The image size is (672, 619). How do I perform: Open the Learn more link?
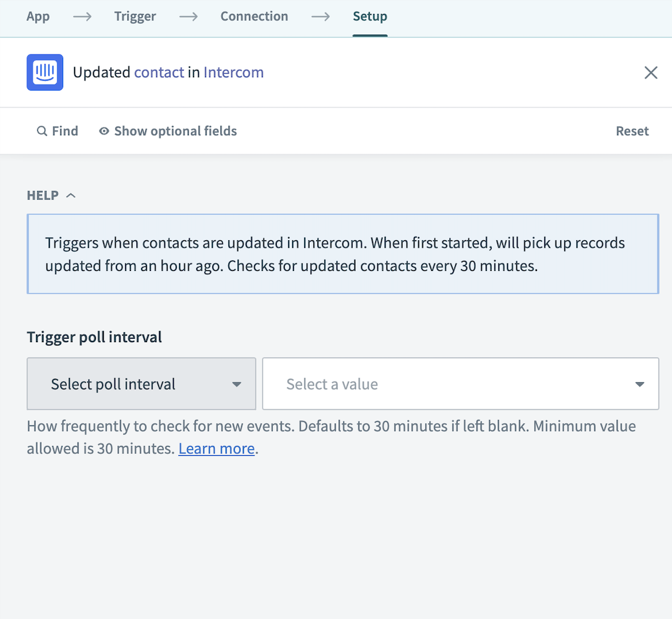[216, 448]
